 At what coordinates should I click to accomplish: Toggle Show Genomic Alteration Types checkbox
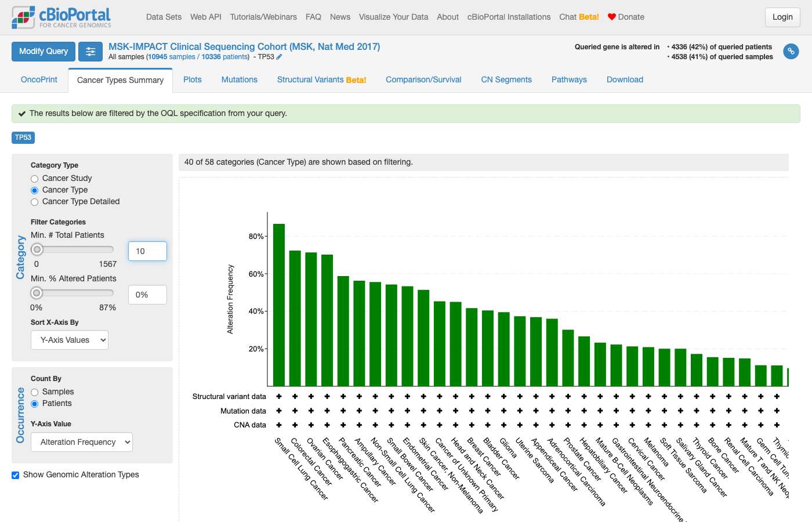tap(16, 475)
